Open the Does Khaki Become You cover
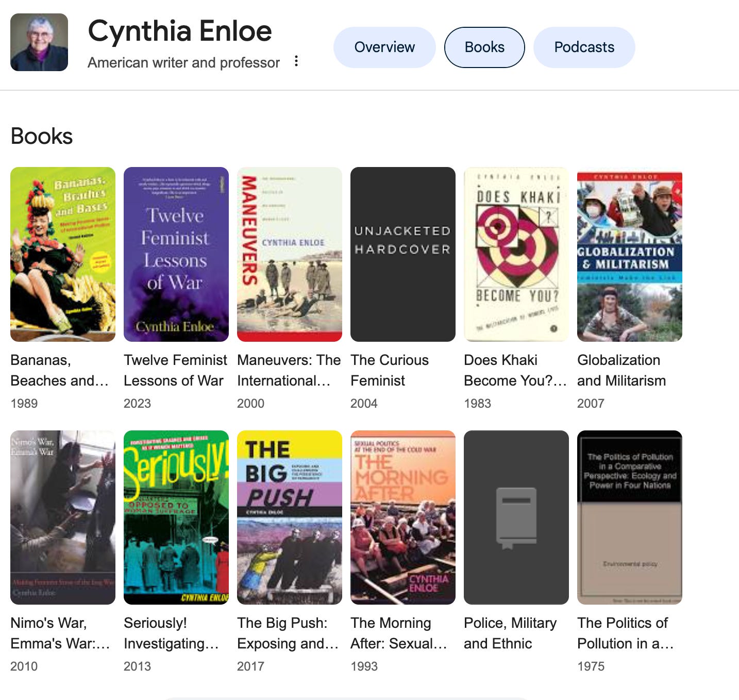The height and width of the screenshot is (700, 739). point(516,254)
